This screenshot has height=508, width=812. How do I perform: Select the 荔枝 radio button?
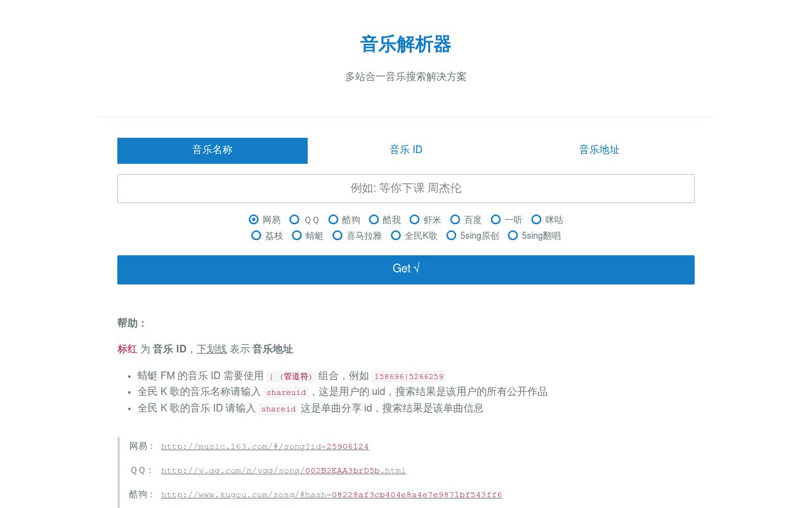[x=256, y=236]
